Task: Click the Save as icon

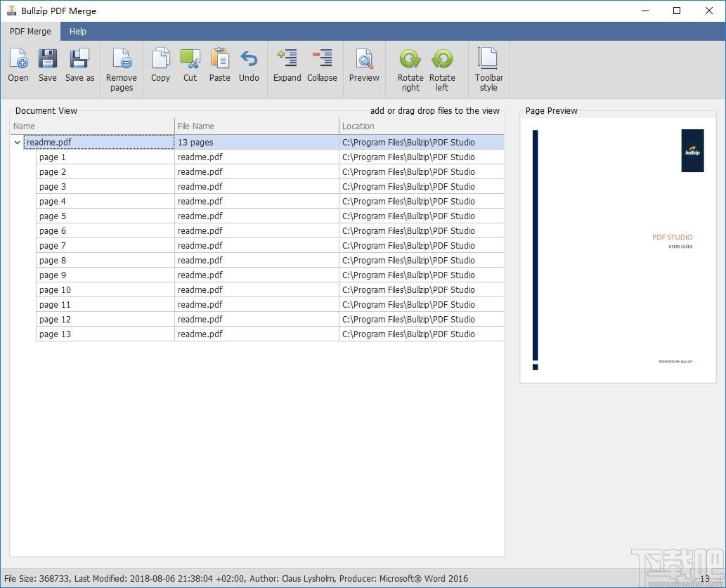Action: (x=79, y=59)
